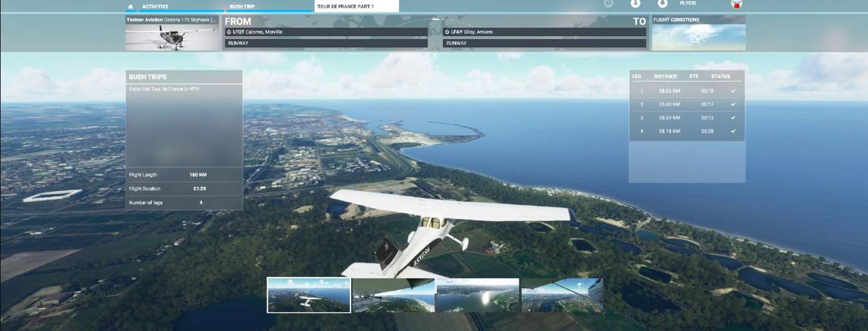Click the LFQT departure airport marker icon
Screen dimensions: 868x331
229,32
